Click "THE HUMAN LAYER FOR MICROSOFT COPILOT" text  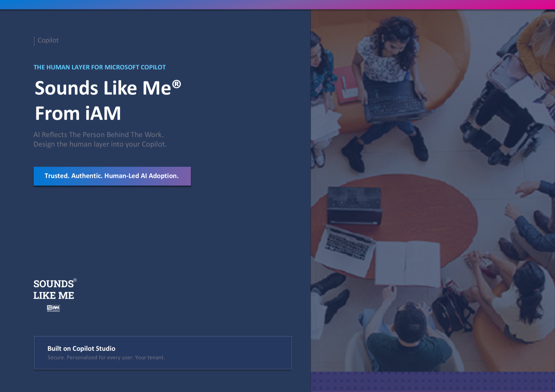tap(100, 67)
